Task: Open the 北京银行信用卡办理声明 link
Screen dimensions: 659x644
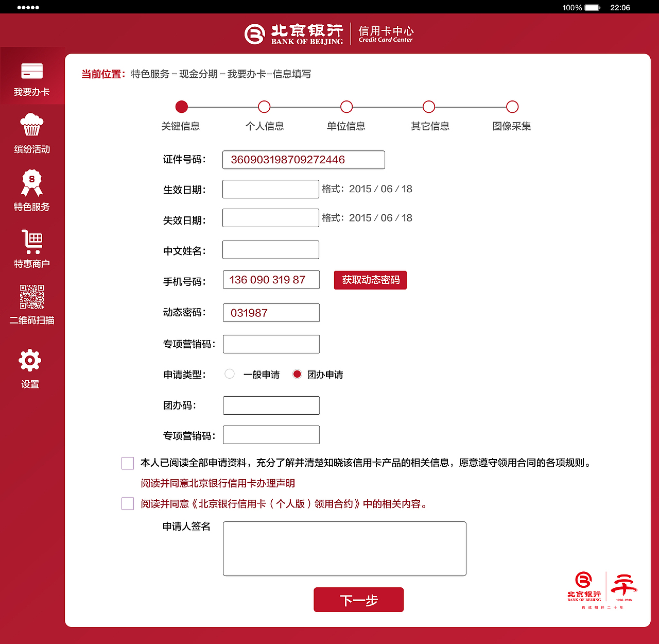Action: pos(217,483)
